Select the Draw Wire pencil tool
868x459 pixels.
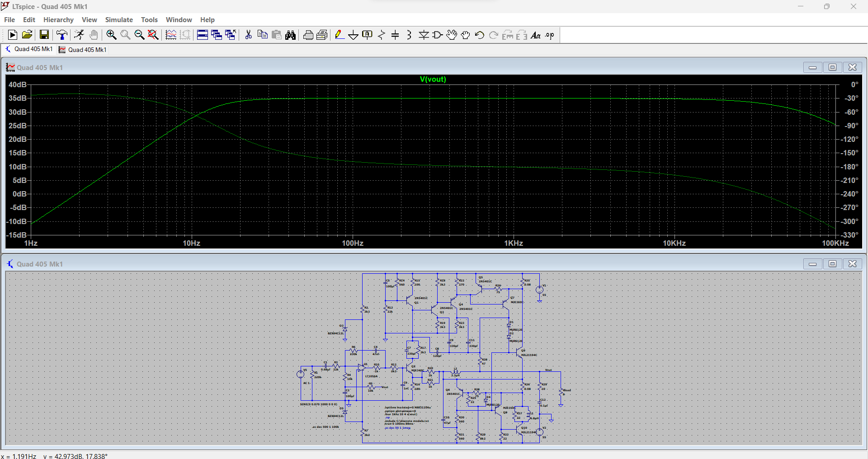pos(340,35)
